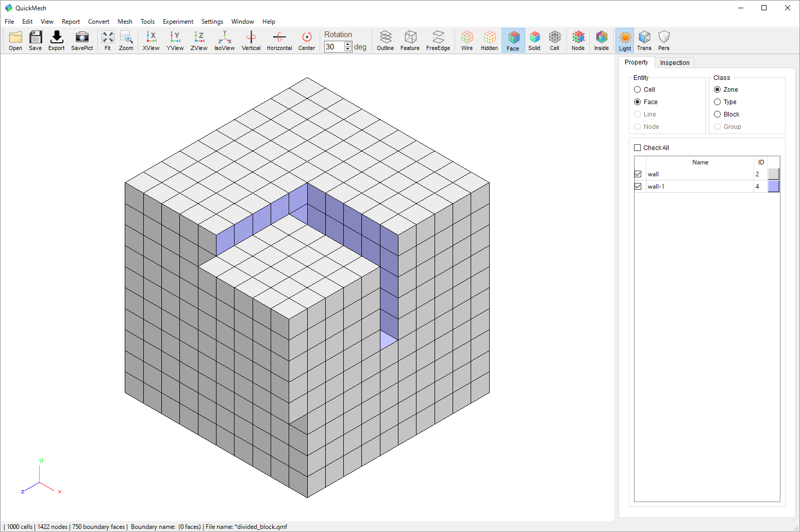Rotate around the Vertical axis
This screenshot has width=800, height=532.
click(x=251, y=40)
